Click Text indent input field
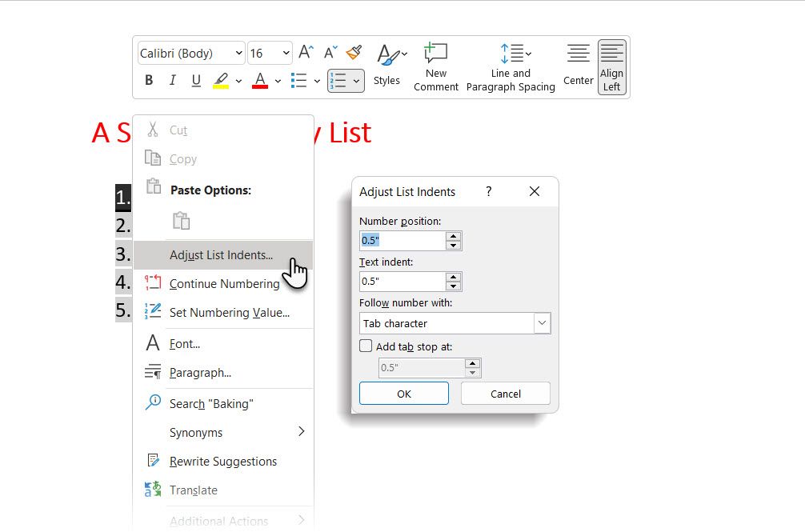Image resolution: width=805 pixels, height=532 pixels. [402, 282]
